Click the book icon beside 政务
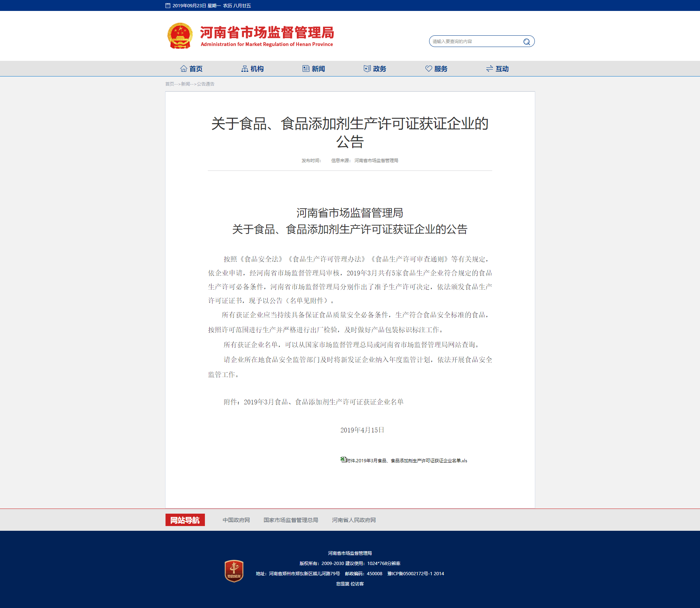Viewport: 700px width, 608px height. pyautogui.click(x=366, y=68)
